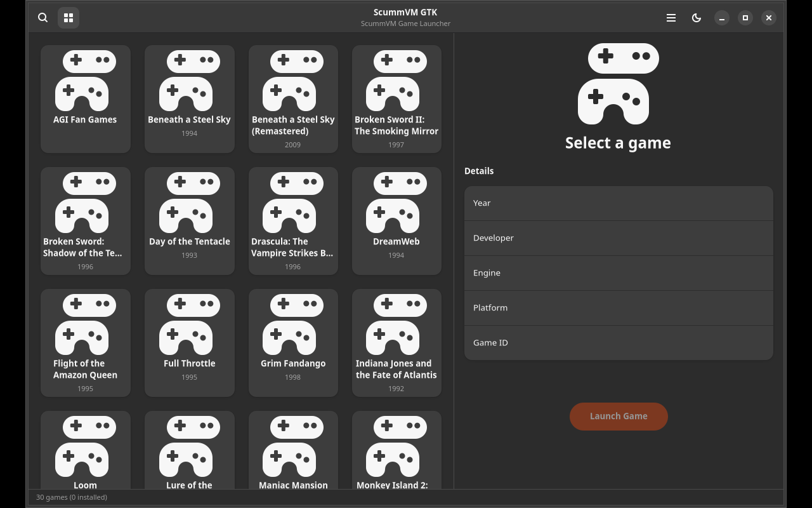The width and height of the screenshot is (812, 508).
Task: Click the "Day of the Tentacle" title
Action: tap(190, 241)
